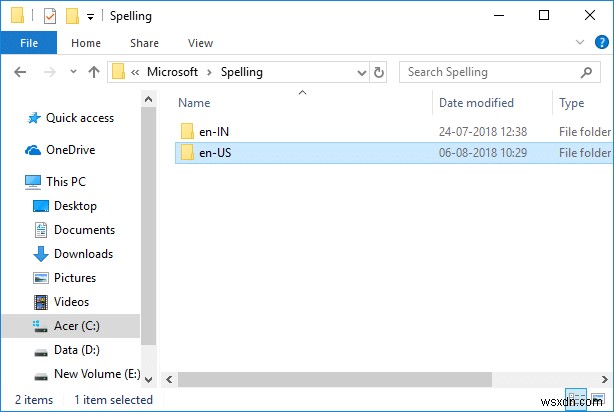Screen dimensions: 614x412
Task: Open Quick access in navigation pane
Action: pyautogui.click(x=80, y=118)
